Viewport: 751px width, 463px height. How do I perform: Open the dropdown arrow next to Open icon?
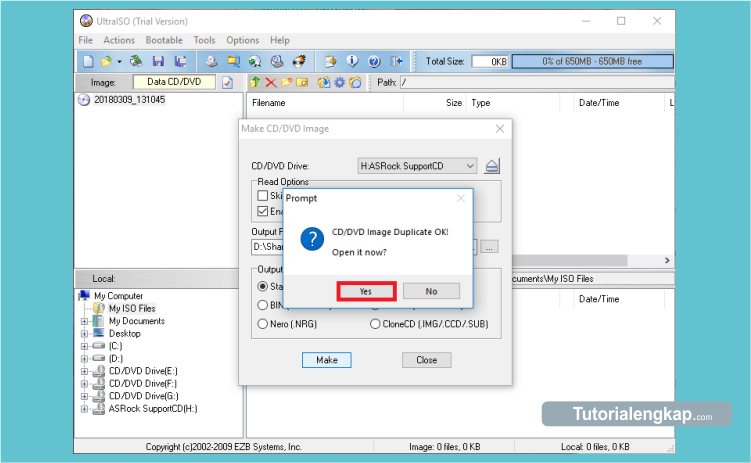coord(119,62)
